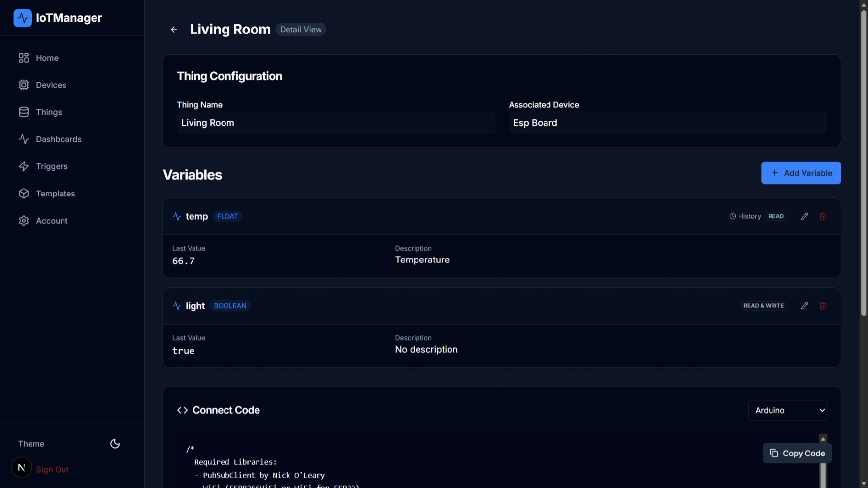Click the BOOLEAN type badge
This screenshot has height=488, width=868.
pos(230,306)
